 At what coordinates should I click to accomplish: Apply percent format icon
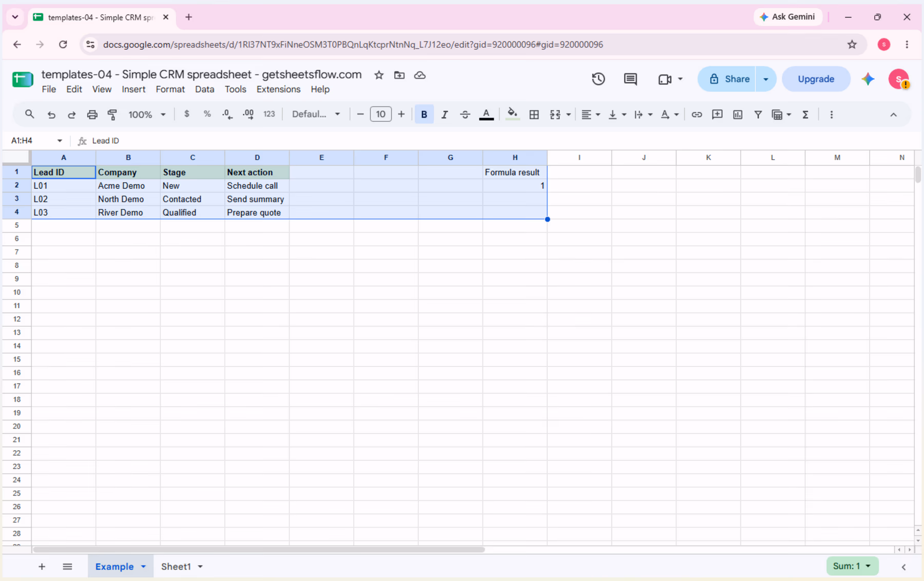207,114
